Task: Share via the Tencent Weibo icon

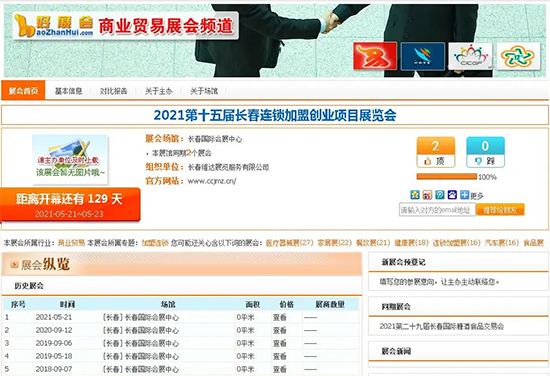Action: (440, 195)
